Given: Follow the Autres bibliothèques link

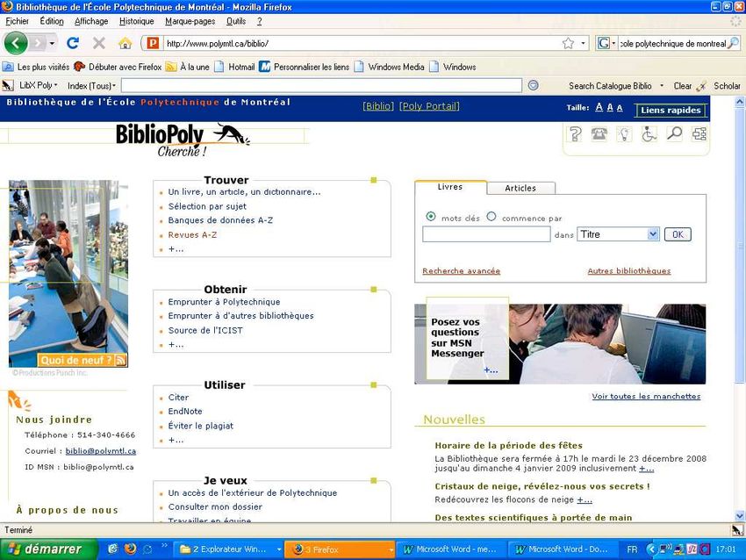Looking at the screenshot, I should pyautogui.click(x=629, y=270).
